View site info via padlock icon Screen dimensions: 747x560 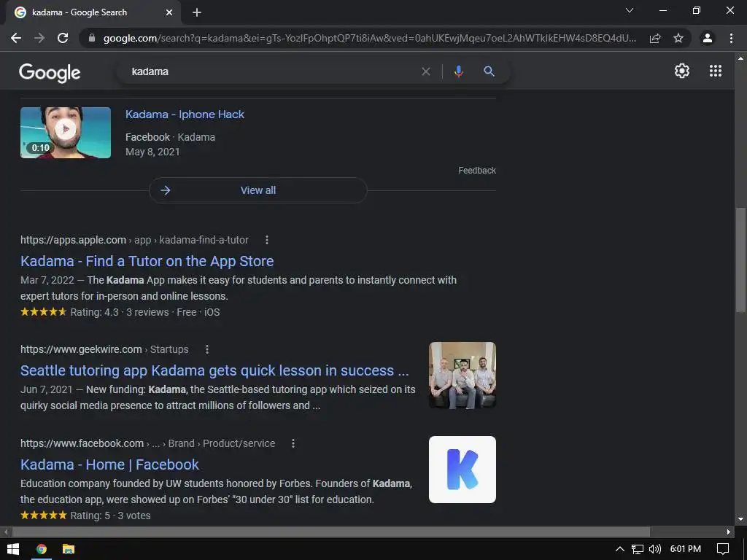tap(92, 38)
